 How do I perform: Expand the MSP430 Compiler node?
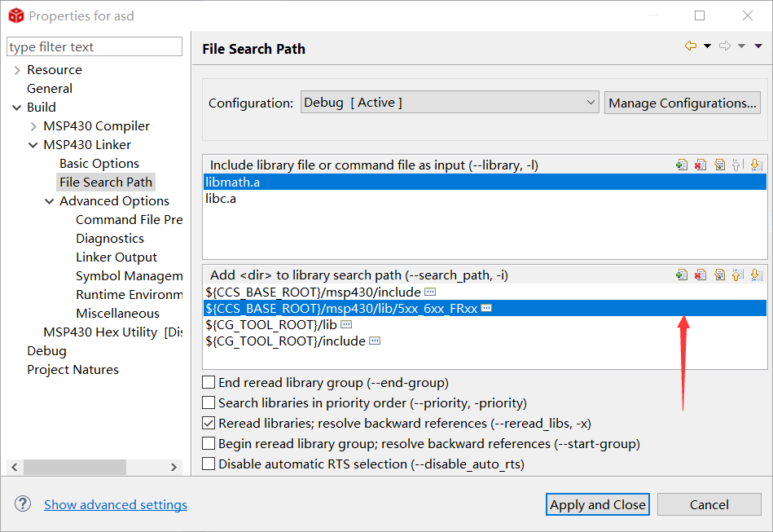click(x=33, y=126)
